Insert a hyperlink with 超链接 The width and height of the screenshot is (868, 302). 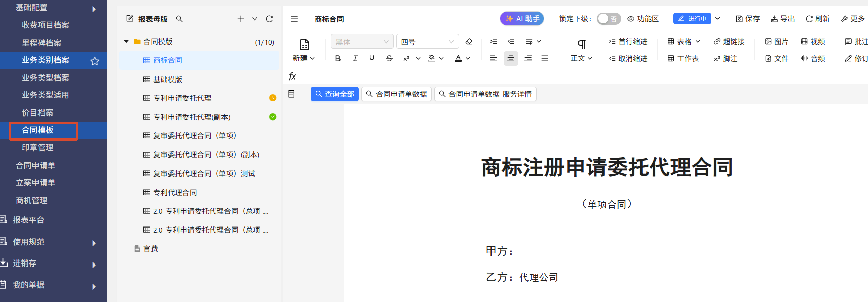[729, 42]
